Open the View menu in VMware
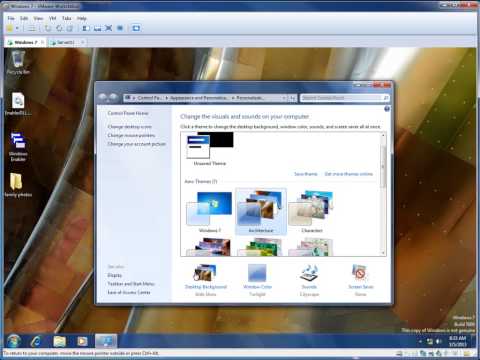 click(x=38, y=18)
